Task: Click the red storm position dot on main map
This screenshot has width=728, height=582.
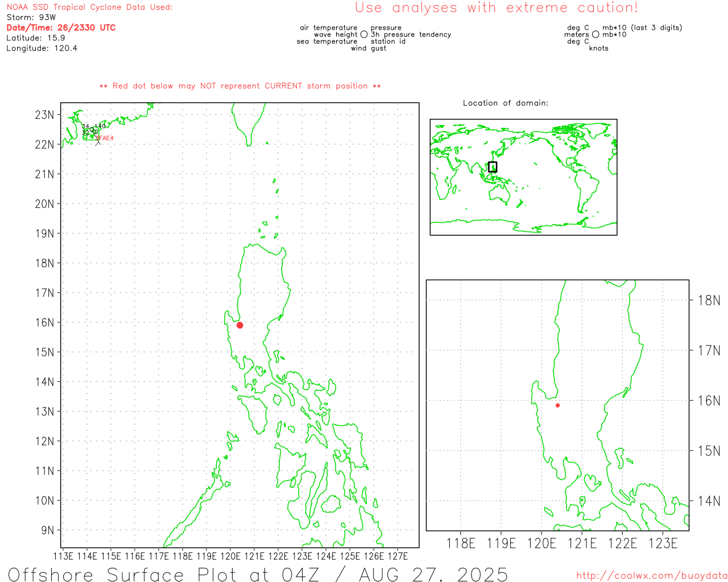Action: (x=239, y=325)
